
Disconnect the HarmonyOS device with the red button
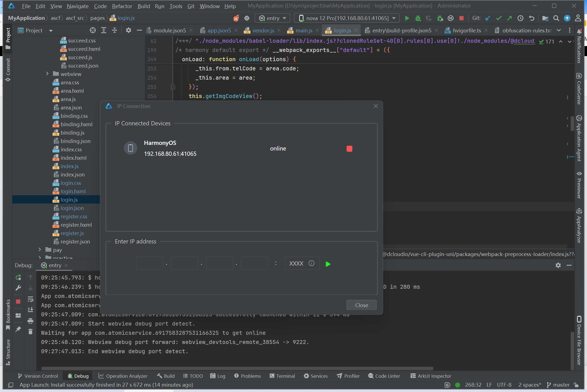349,149
